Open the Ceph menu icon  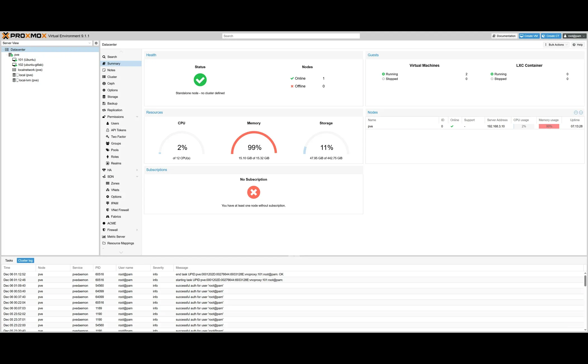click(x=104, y=83)
